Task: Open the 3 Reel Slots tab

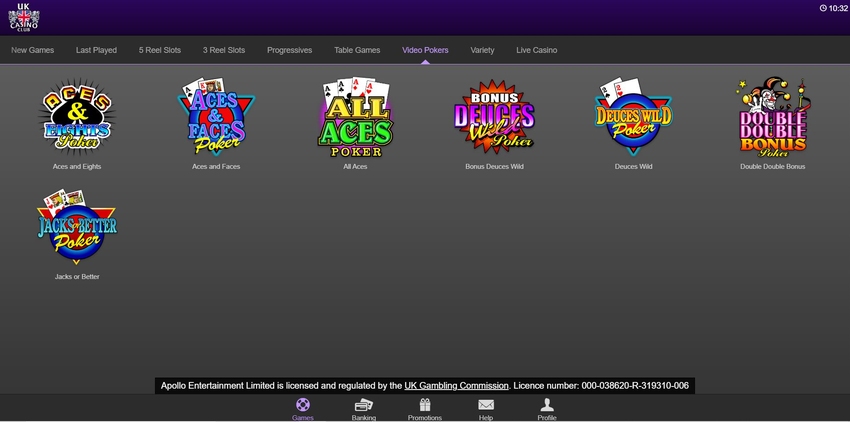Action: (x=224, y=50)
